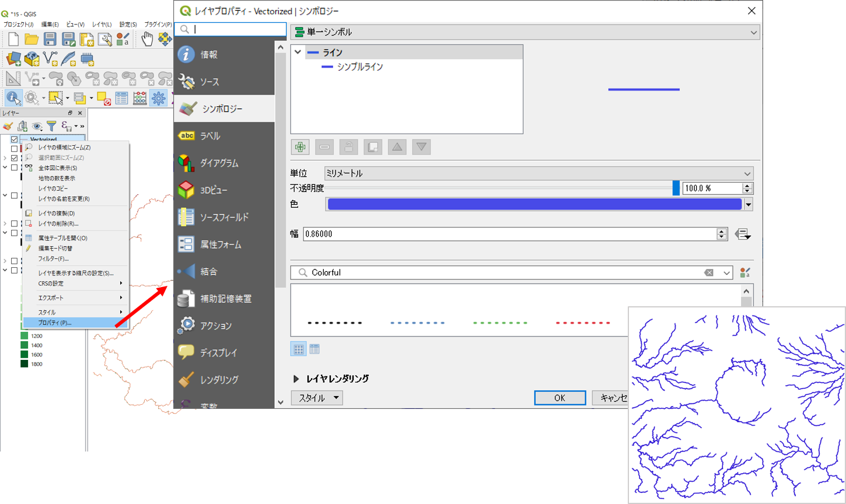Click the New Shapefile Layer icon
Viewport: 846px width, 504px height.
point(50,59)
